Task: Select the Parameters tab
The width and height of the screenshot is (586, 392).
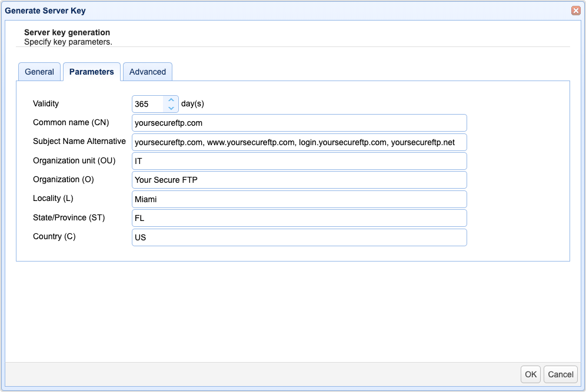Action: 91,72
